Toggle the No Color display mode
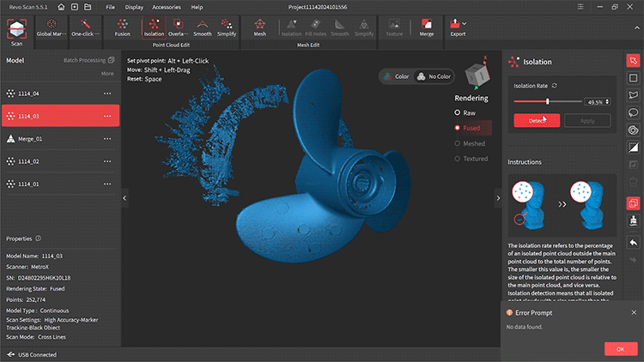Image resolution: width=644 pixels, height=362 pixels. (434, 75)
